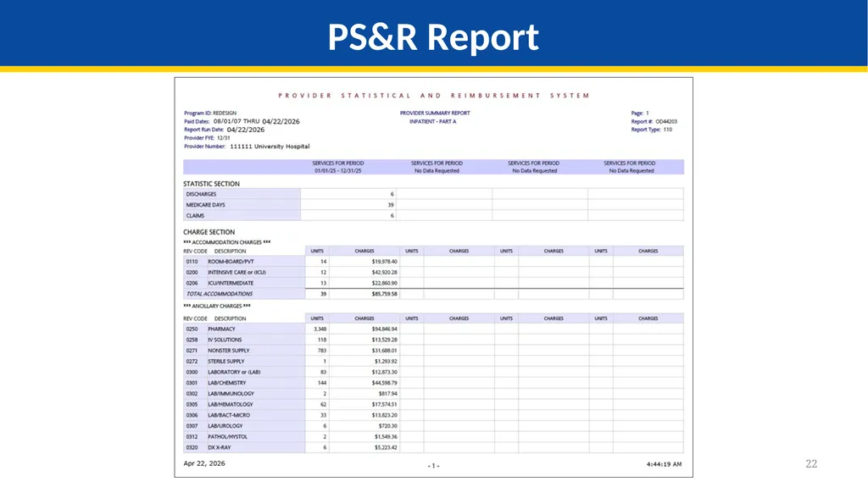Click the NONSTER SUPPLY row label
This screenshot has width=868, height=487.
(229, 351)
